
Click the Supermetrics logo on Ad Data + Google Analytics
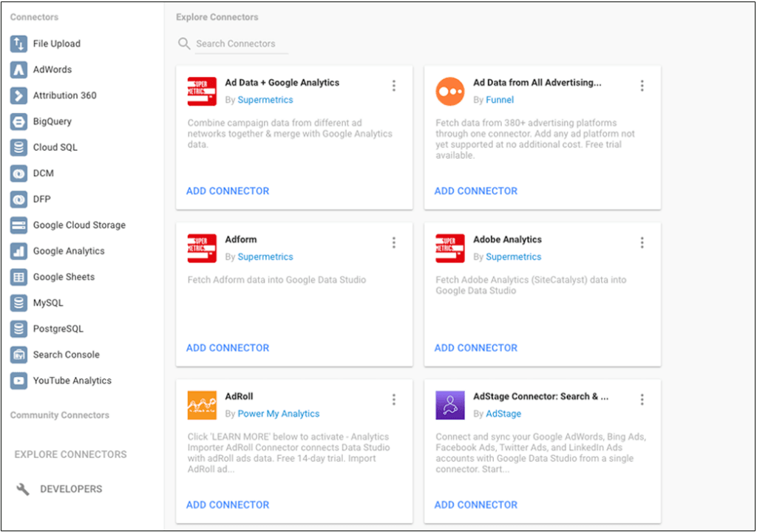click(x=202, y=91)
